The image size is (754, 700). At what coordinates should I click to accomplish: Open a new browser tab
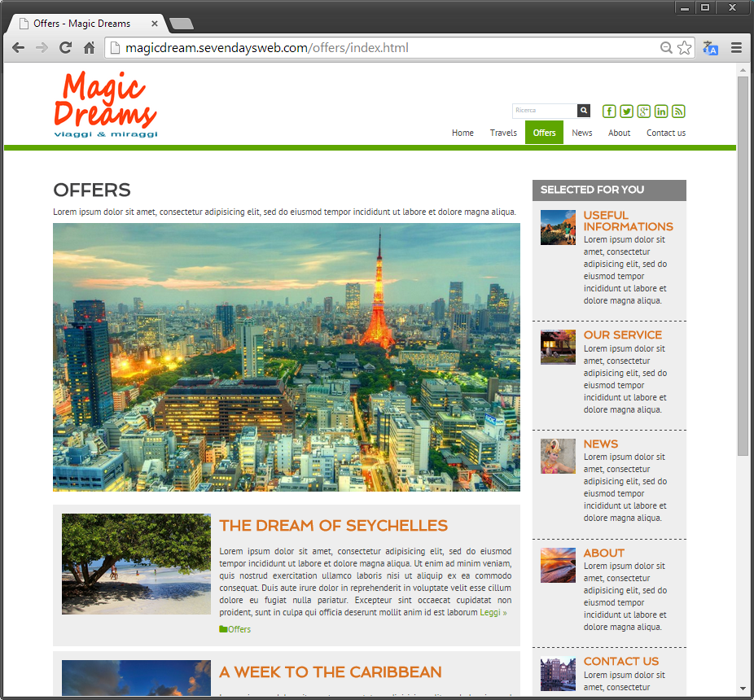tap(182, 24)
